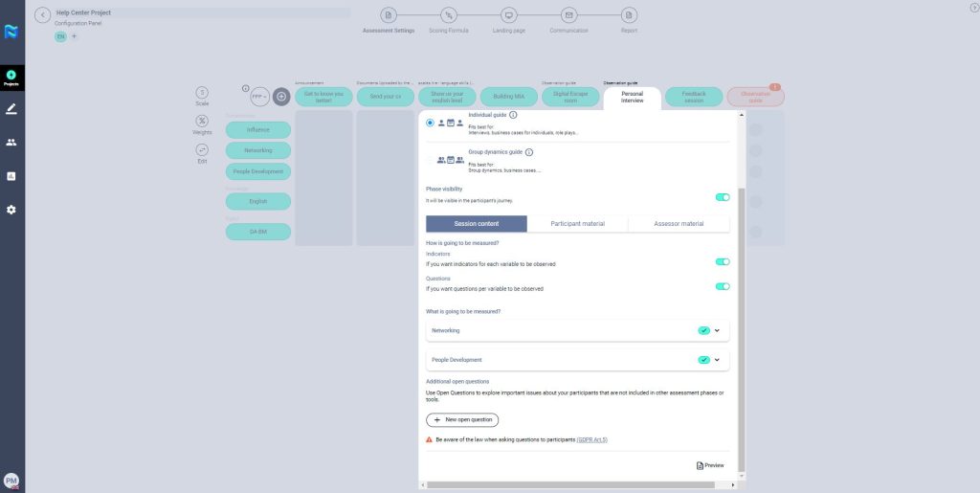Open the FPP dropdown
This screenshot has width=980, height=493.
[259, 97]
